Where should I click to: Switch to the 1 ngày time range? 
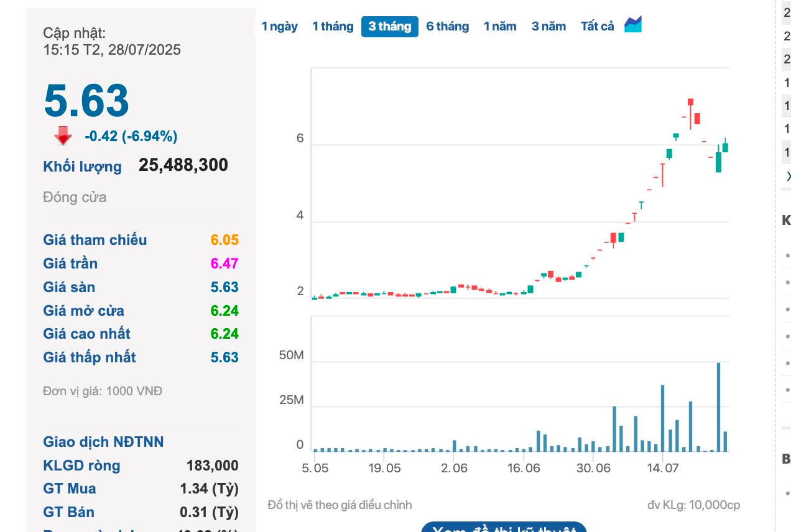pos(279,26)
